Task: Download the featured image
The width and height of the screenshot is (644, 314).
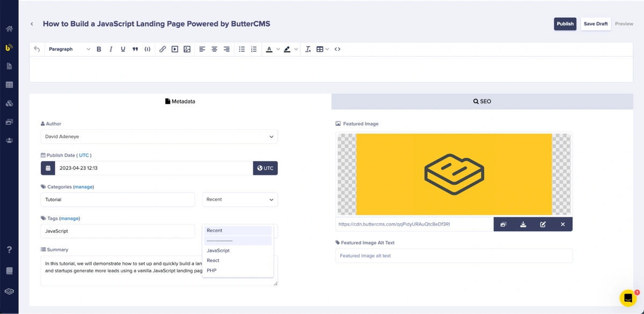Action: pos(523,224)
